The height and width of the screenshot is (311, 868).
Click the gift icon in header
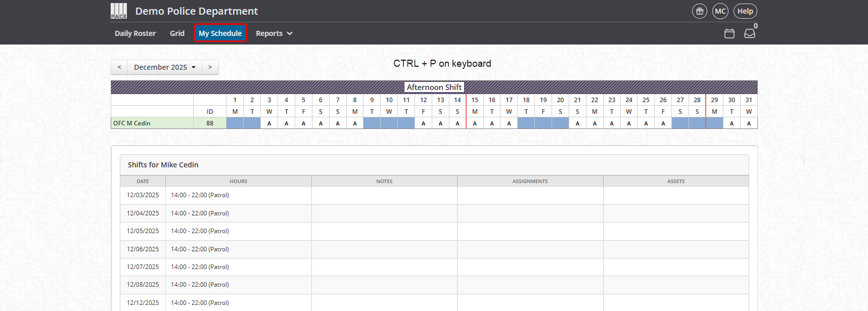point(700,11)
